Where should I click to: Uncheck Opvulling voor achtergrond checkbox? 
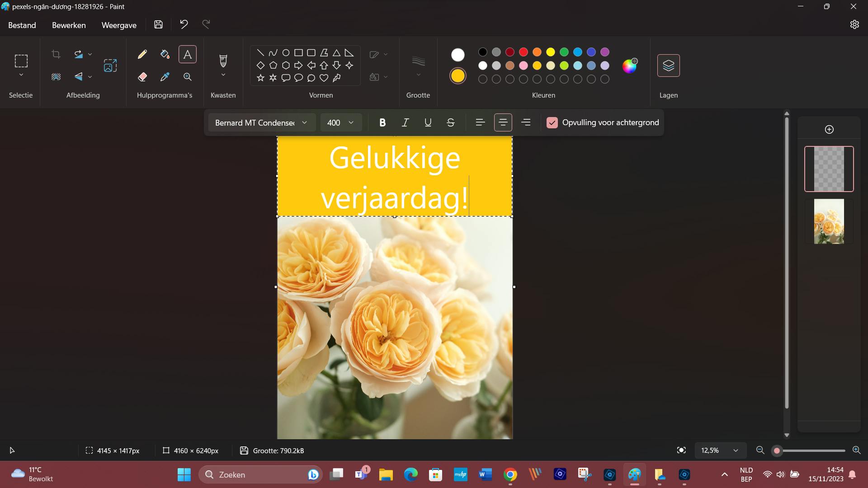pyautogui.click(x=552, y=122)
